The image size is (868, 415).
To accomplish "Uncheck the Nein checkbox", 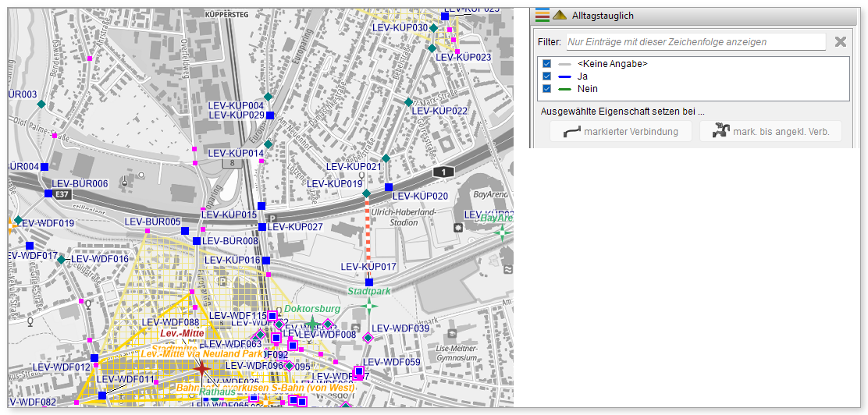I will pyautogui.click(x=547, y=88).
